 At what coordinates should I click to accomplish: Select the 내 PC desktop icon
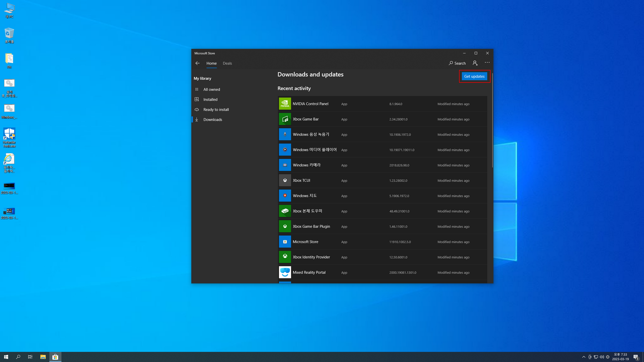click(x=9, y=10)
